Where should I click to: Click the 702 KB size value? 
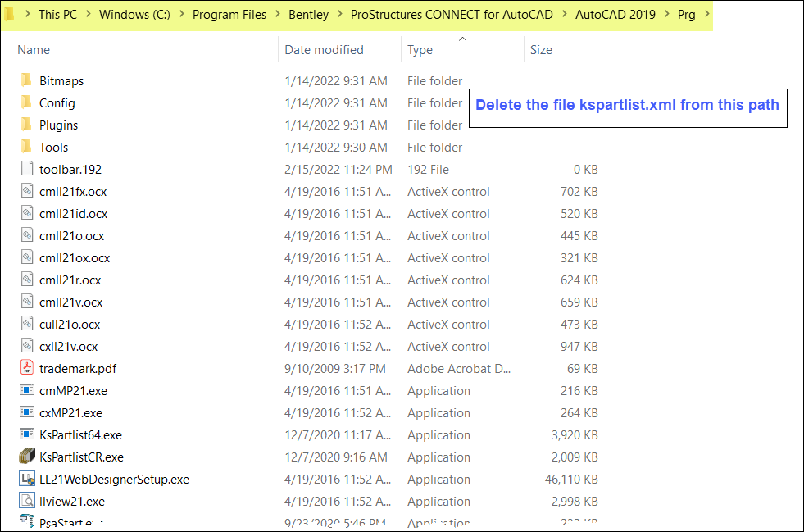pos(579,191)
